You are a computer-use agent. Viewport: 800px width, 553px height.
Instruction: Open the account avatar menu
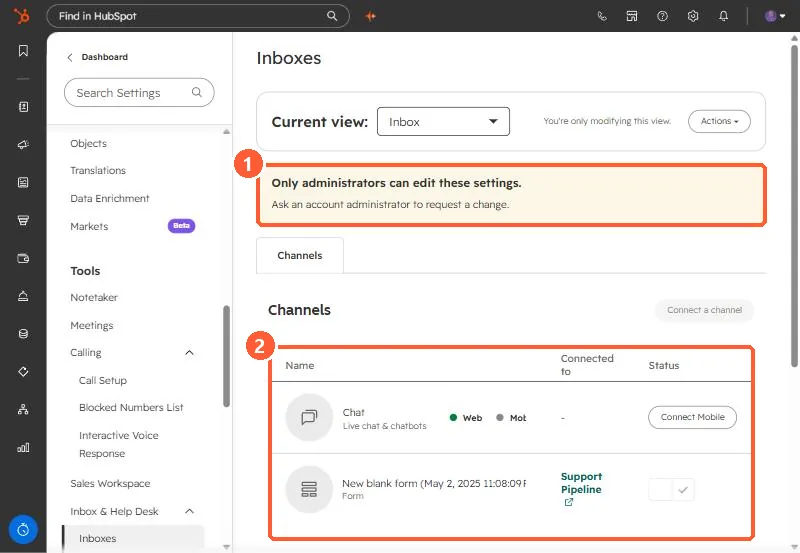[x=774, y=16]
